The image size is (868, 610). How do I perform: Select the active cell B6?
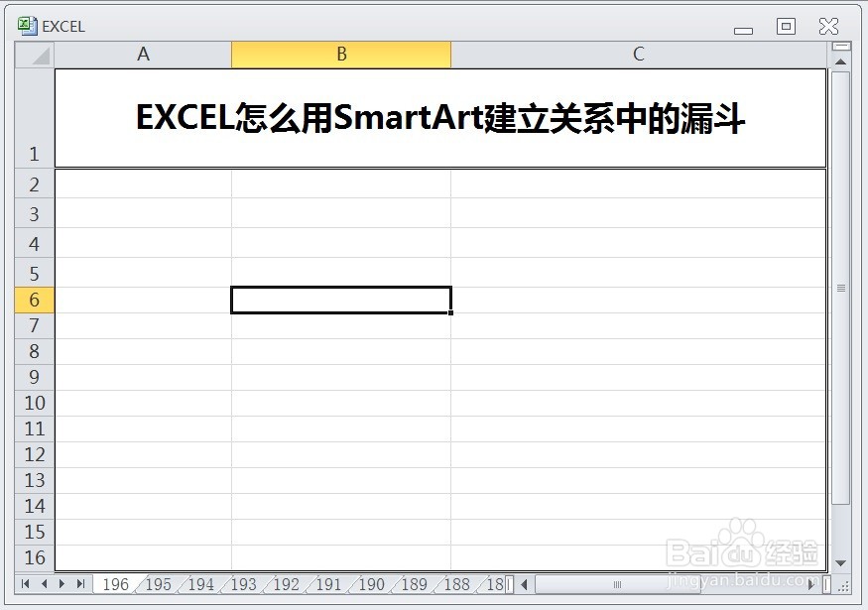click(x=341, y=300)
